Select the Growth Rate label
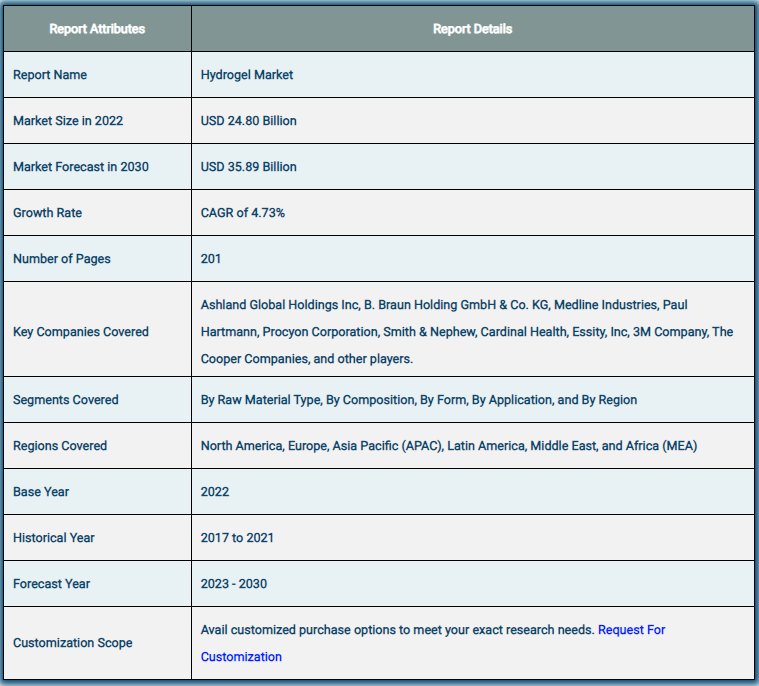The height and width of the screenshot is (686, 759). point(47,213)
